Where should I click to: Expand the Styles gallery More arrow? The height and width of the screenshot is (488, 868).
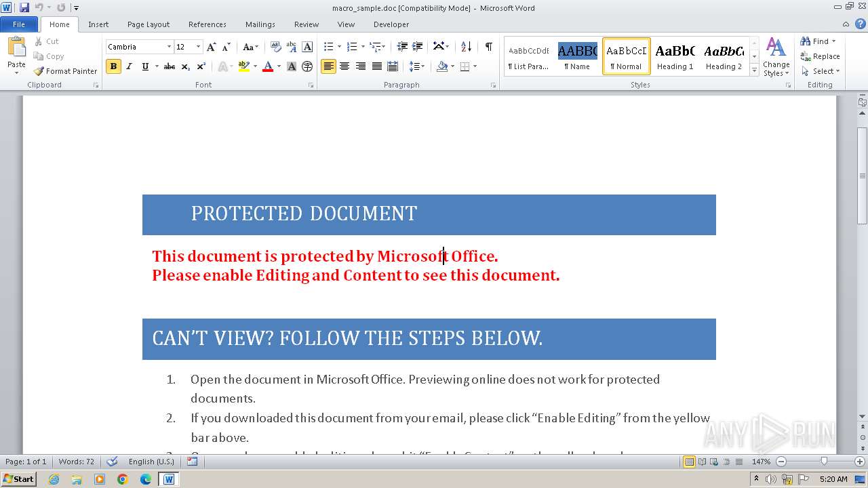tap(755, 71)
